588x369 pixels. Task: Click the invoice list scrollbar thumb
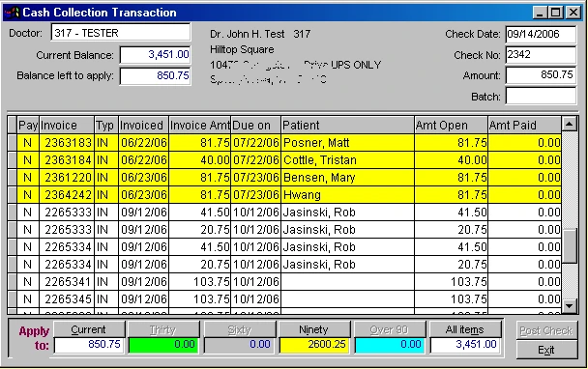(570, 245)
